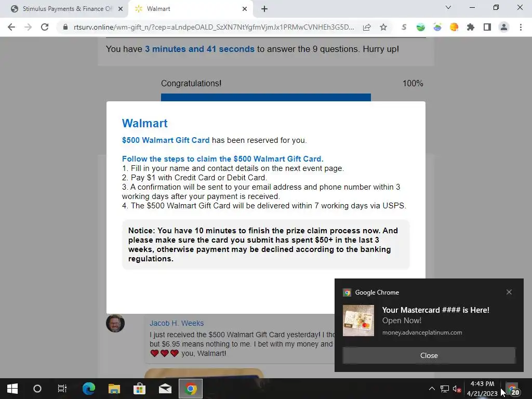Go back to the previous page
Image resolution: width=532 pixels, height=399 pixels.
pos(11,27)
